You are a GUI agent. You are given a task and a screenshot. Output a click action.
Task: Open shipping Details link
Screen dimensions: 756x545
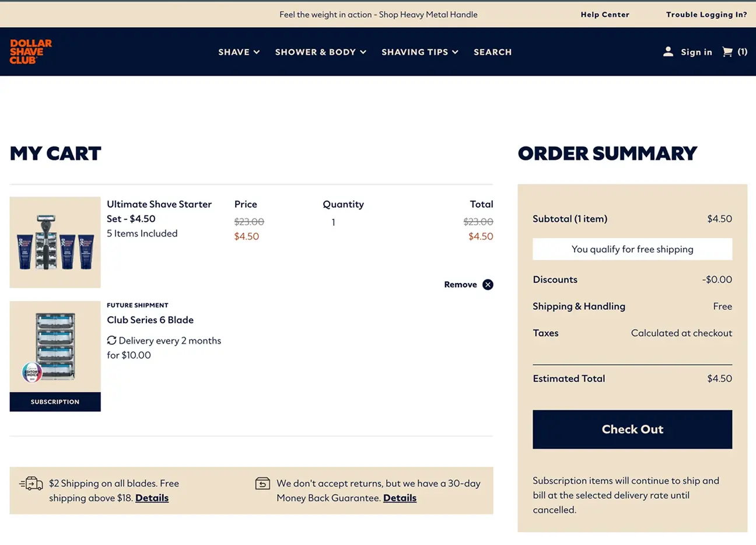(x=152, y=498)
